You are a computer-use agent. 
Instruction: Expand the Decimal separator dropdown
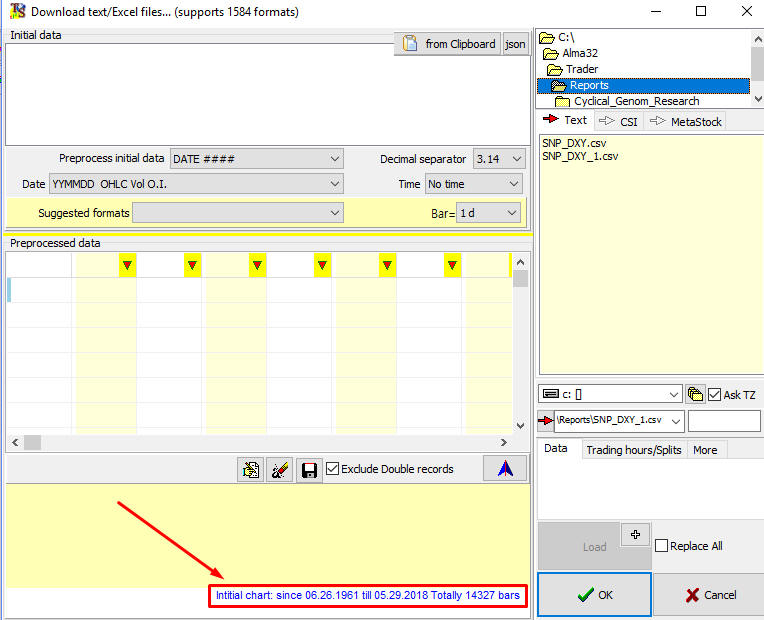(x=498, y=159)
